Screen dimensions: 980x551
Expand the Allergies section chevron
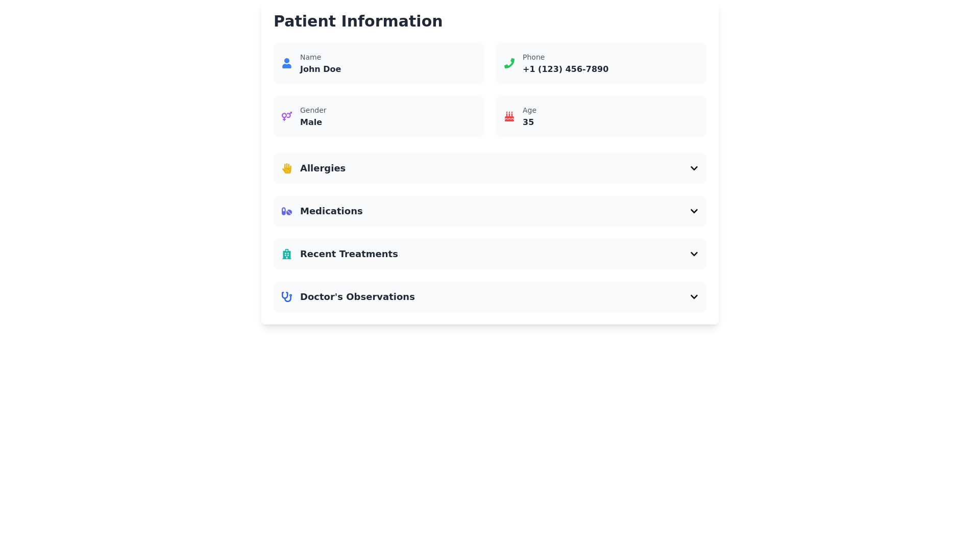pos(694,168)
